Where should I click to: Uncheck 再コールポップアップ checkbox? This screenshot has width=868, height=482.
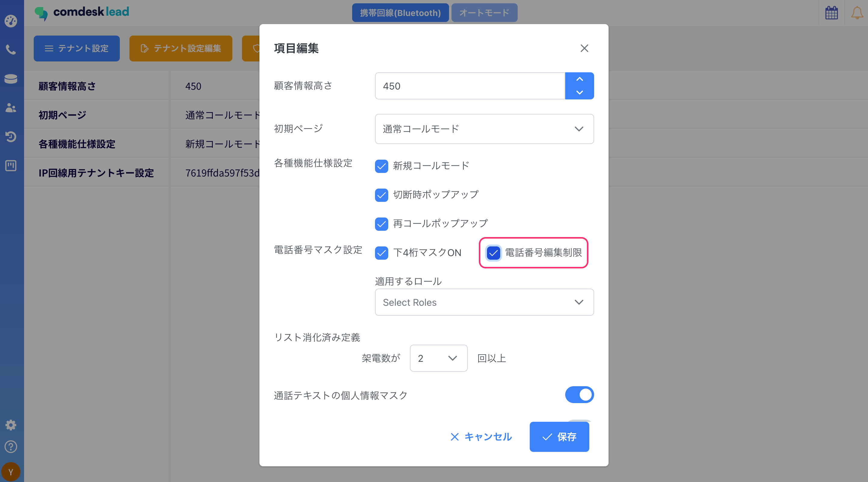pyautogui.click(x=381, y=224)
